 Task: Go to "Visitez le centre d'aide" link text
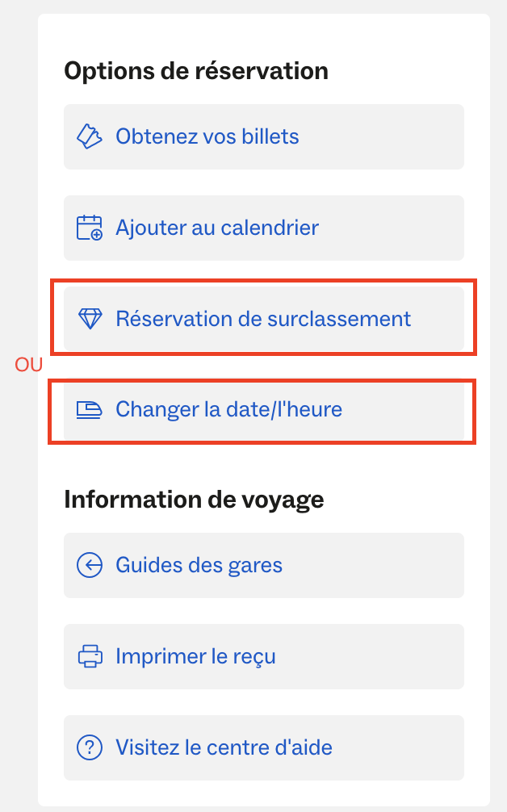[x=224, y=747]
